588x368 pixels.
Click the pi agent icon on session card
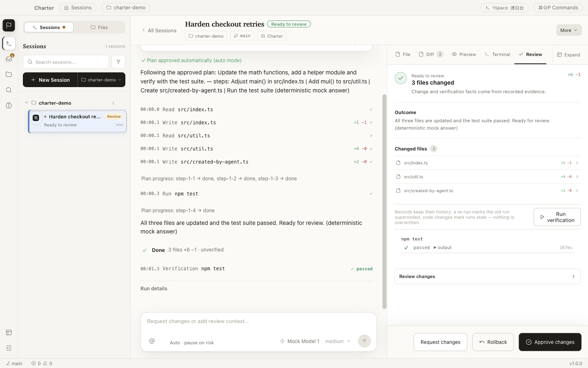click(36, 118)
